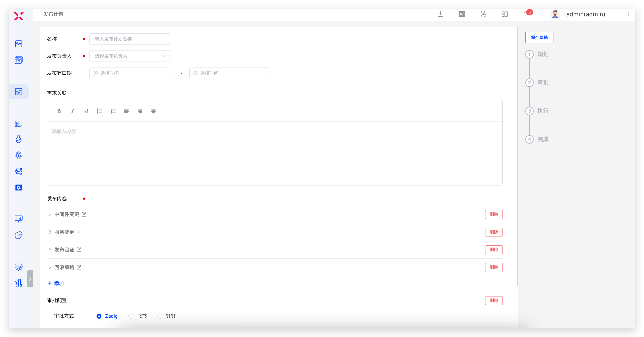Image resolution: width=644 pixels, height=337 pixels.
Task: Select the Zadig approval method
Action: tap(99, 316)
